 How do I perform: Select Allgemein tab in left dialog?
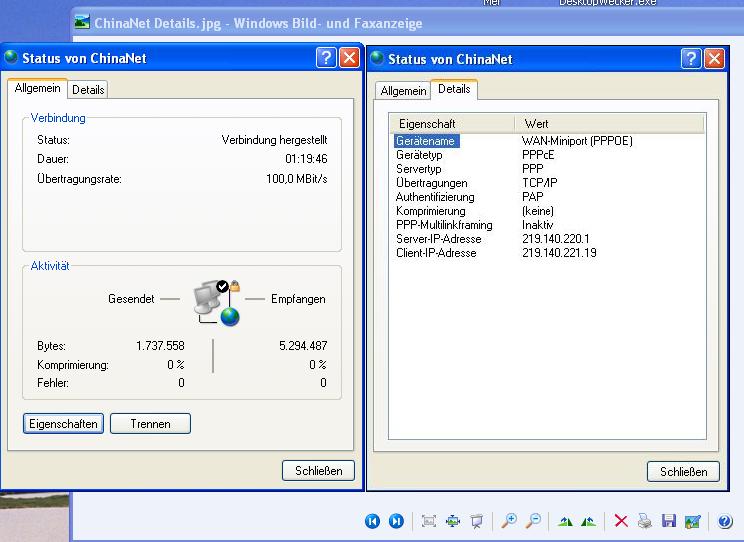coord(37,88)
